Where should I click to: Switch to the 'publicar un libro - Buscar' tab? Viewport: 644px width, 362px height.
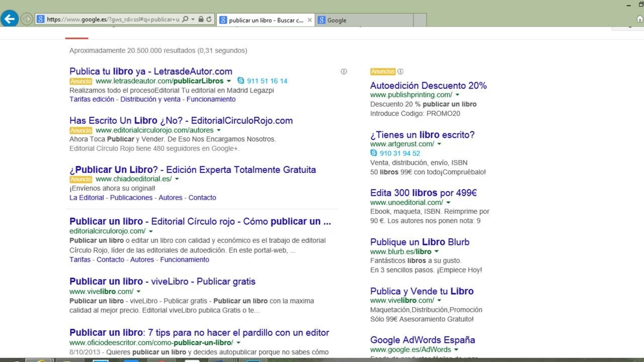click(266, 20)
